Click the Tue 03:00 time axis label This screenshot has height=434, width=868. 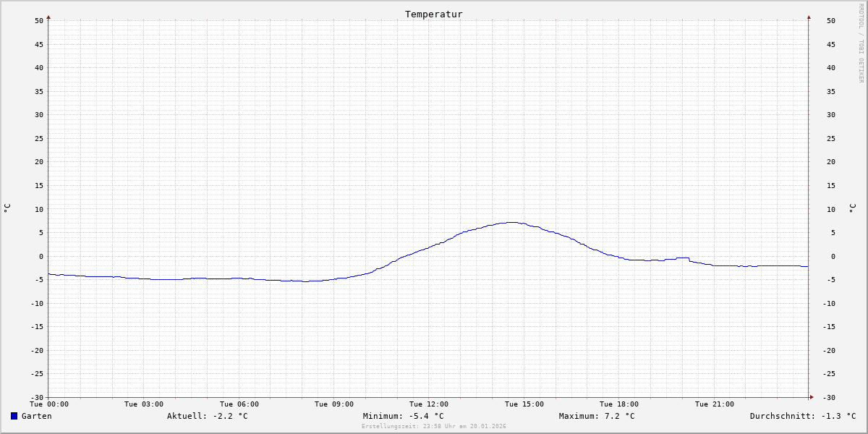tap(144, 404)
